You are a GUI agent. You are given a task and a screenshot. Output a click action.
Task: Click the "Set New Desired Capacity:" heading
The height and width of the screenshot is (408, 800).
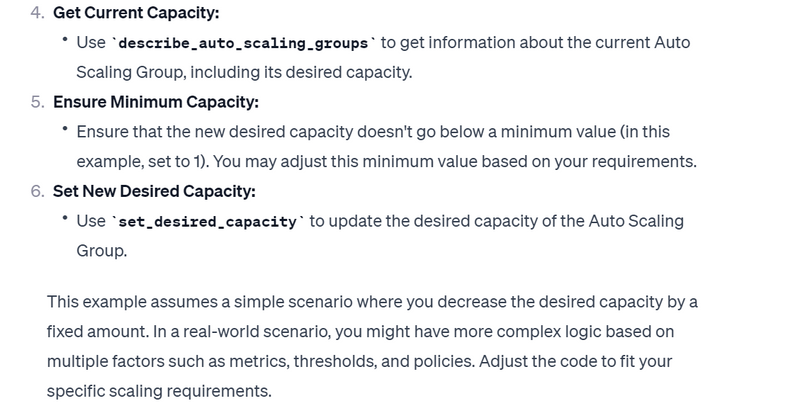coord(157,191)
